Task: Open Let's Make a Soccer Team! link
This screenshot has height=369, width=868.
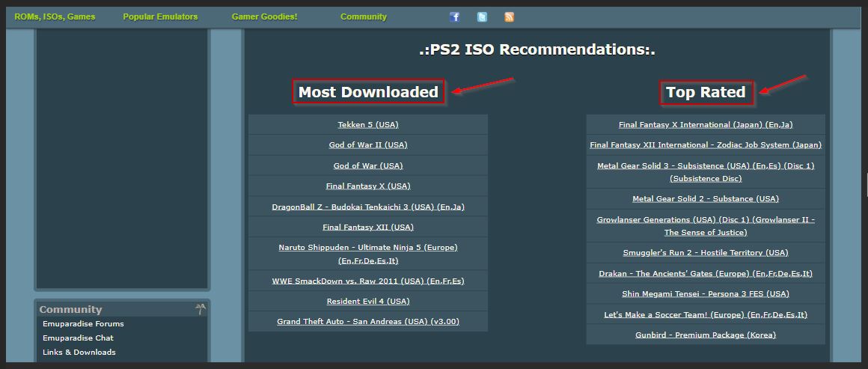Action: tap(706, 314)
